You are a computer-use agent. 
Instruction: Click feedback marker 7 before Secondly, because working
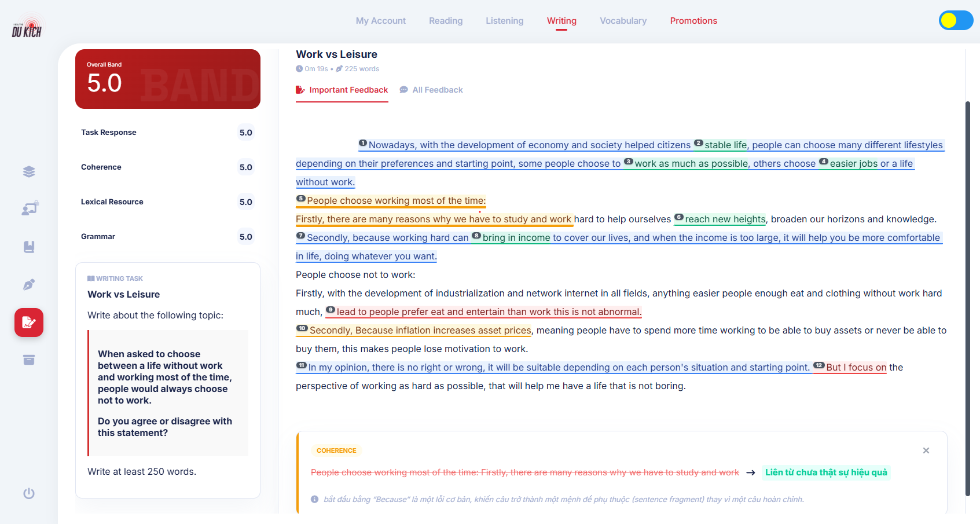point(301,236)
